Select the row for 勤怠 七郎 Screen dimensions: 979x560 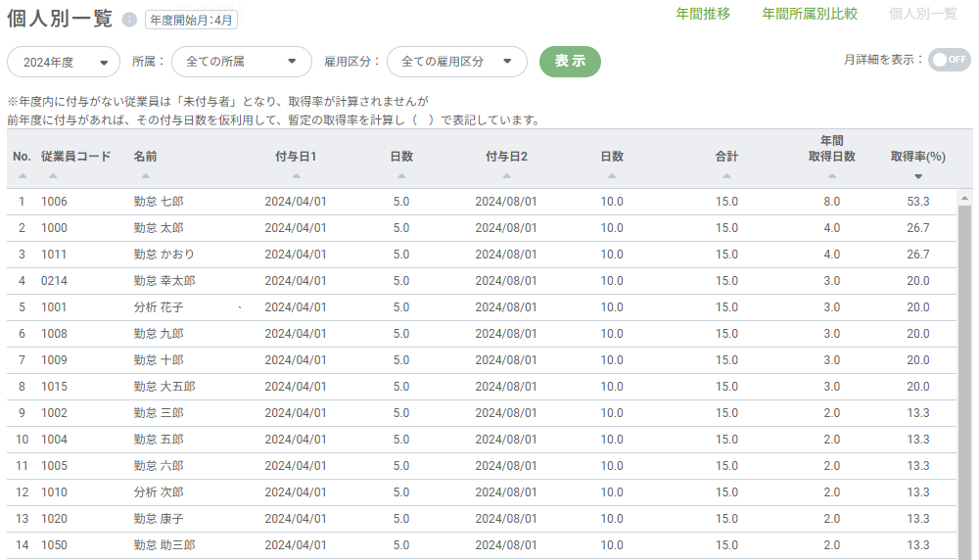tap(159, 202)
